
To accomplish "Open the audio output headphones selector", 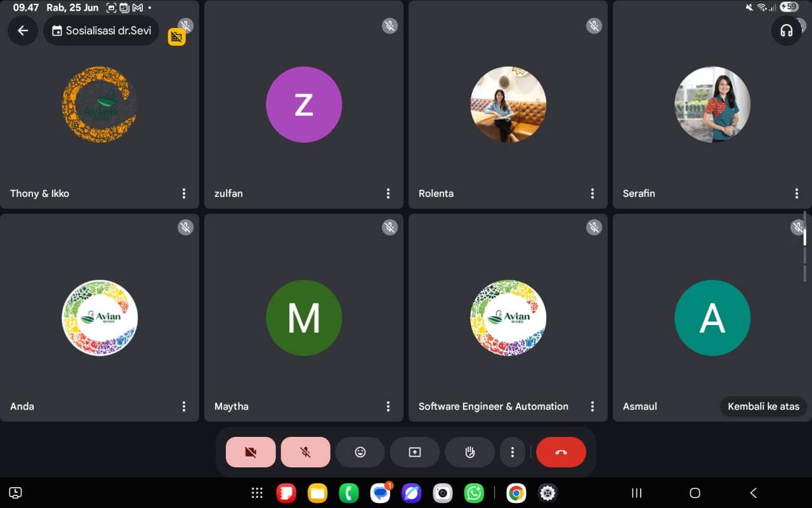I will 786,30.
